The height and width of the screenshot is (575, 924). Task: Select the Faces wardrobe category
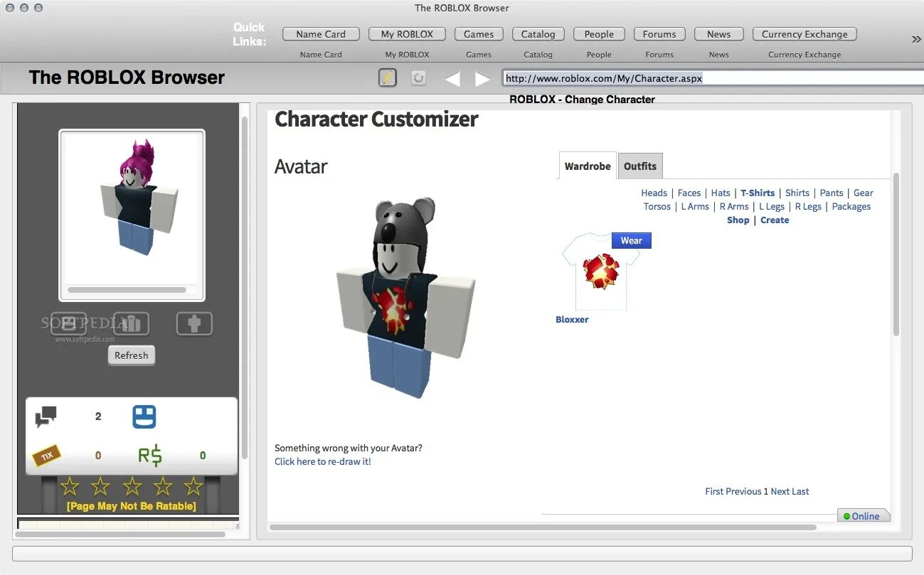click(x=689, y=193)
